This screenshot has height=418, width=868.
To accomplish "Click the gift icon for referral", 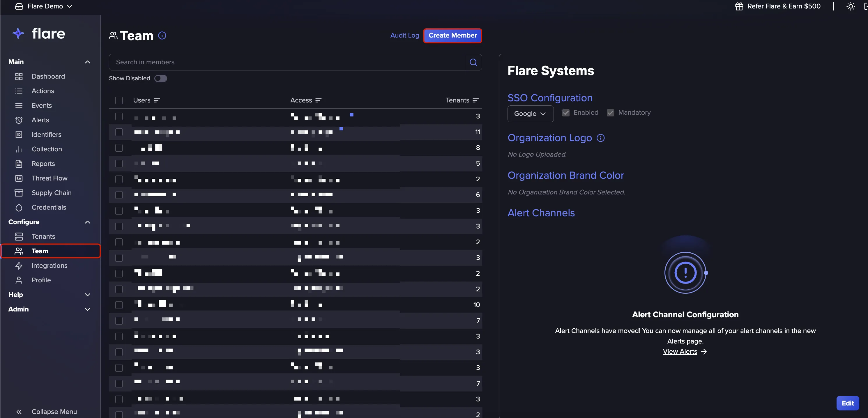I will (x=739, y=6).
